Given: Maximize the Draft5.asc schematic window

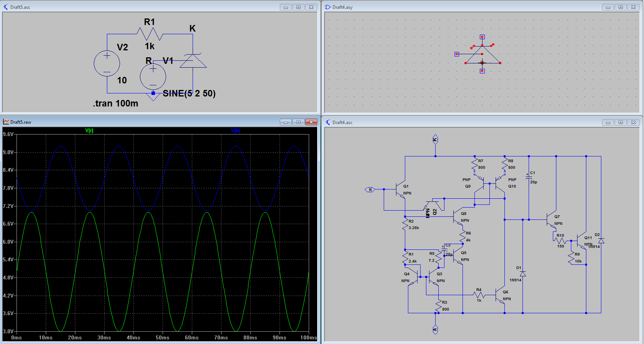Looking at the screenshot, I should pos(298,7).
